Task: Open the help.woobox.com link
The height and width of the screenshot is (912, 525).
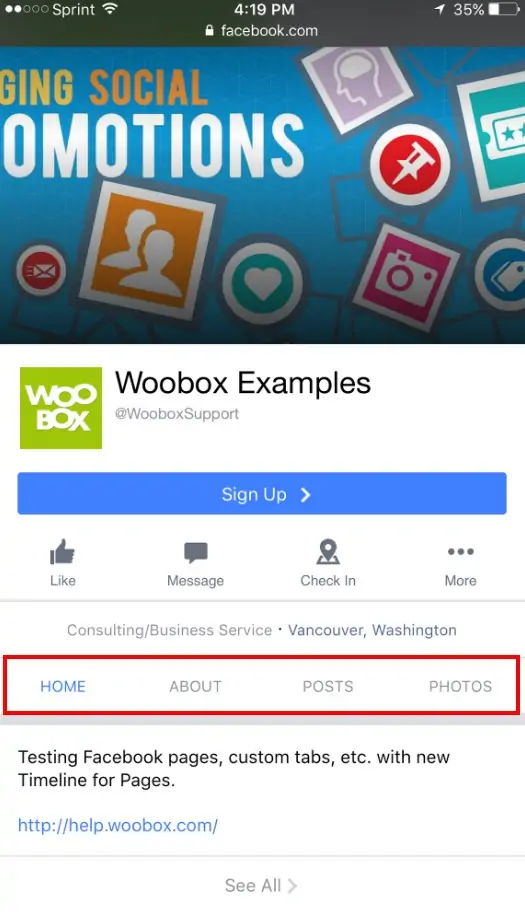Action: click(118, 825)
